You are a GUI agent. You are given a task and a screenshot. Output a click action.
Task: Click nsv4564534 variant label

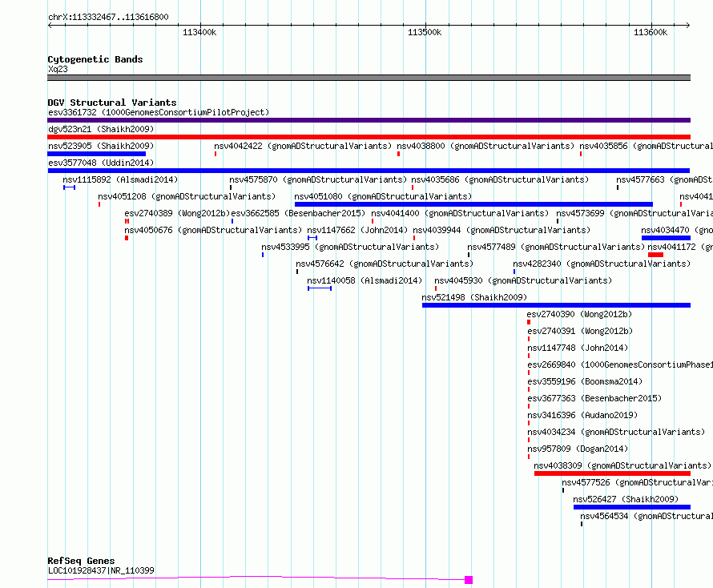[x=647, y=516]
